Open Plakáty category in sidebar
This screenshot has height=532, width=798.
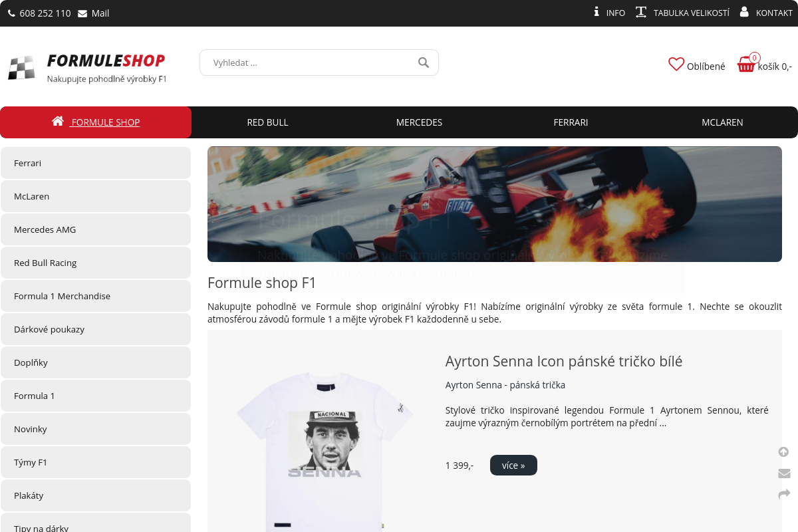click(96, 495)
